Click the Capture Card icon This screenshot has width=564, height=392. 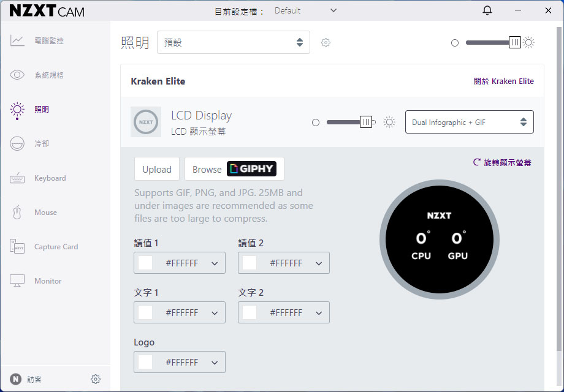[17, 246]
